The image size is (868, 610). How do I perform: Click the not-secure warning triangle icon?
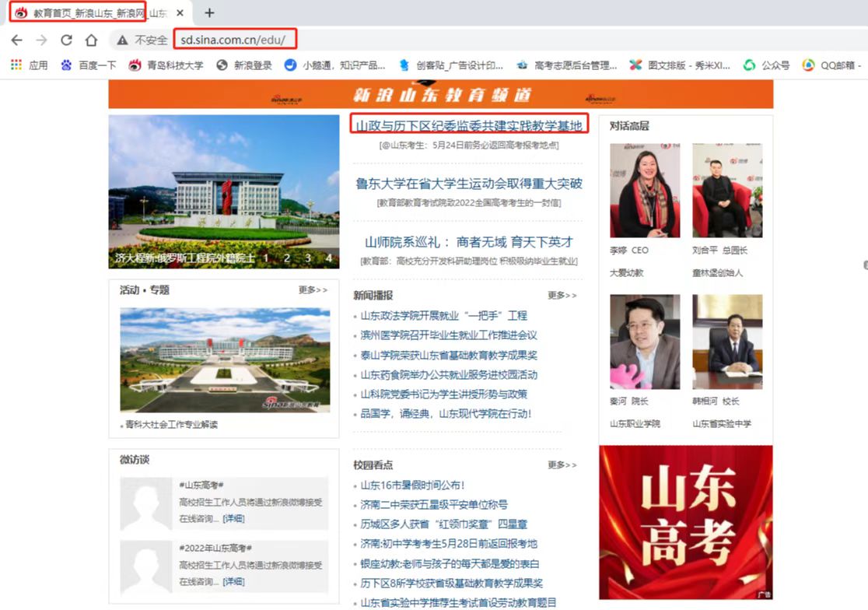122,40
